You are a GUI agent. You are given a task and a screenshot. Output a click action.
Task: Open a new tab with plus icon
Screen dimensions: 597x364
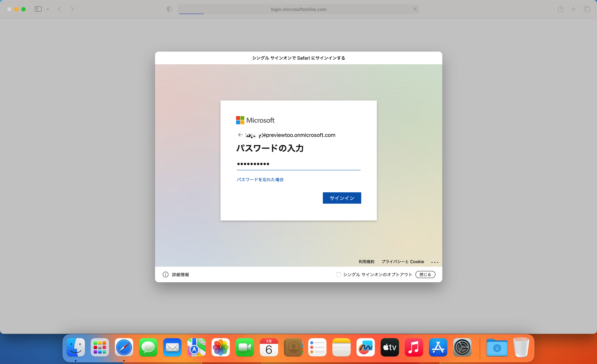[573, 9]
